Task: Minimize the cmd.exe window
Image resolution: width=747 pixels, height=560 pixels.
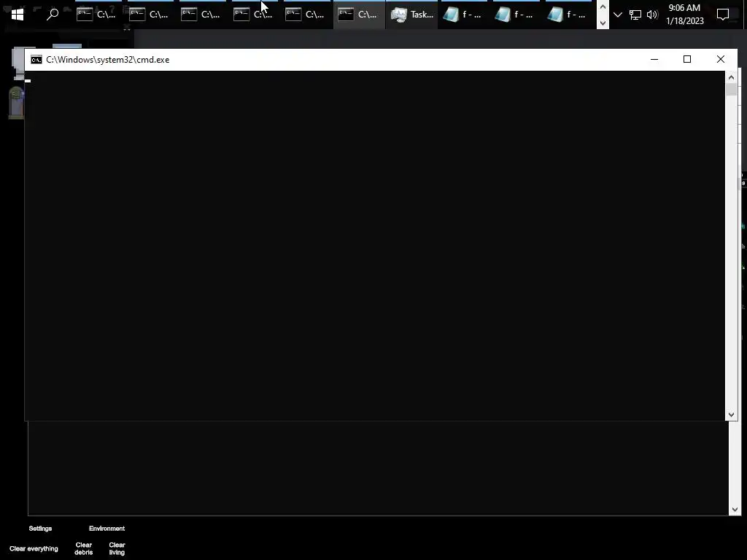Action: [654, 59]
